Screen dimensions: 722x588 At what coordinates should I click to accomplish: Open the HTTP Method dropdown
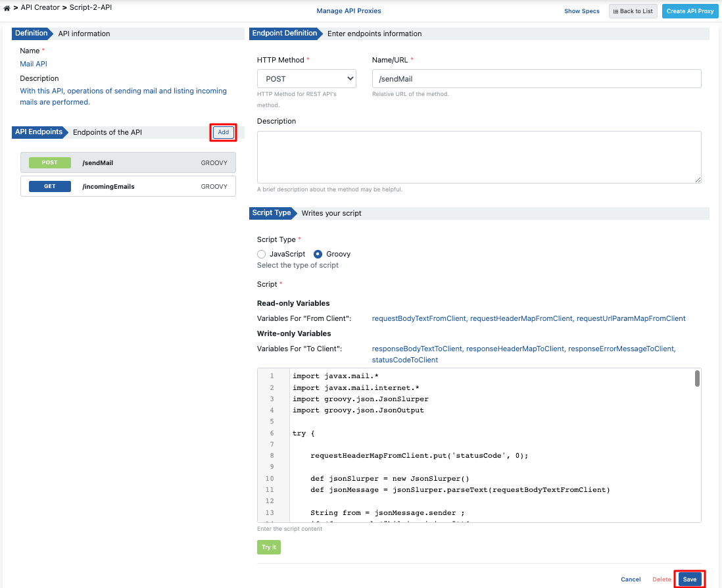click(306, 79)
